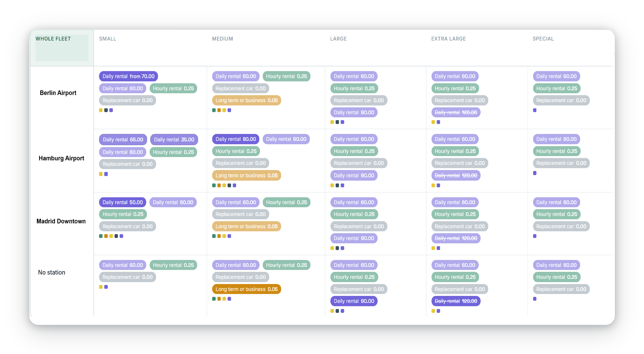Click purple dot under Berlin Special cell

535,110
